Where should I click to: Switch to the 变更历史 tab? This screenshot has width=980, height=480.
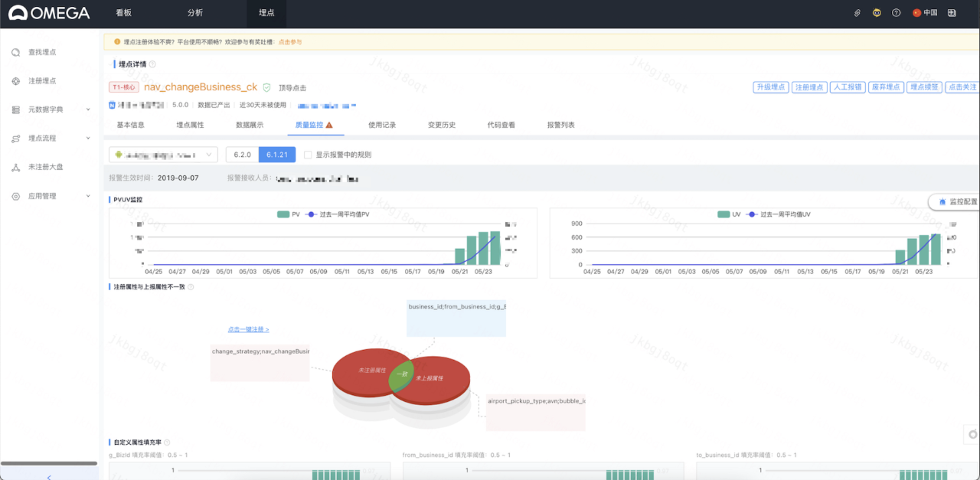click(x=441, y=125)
